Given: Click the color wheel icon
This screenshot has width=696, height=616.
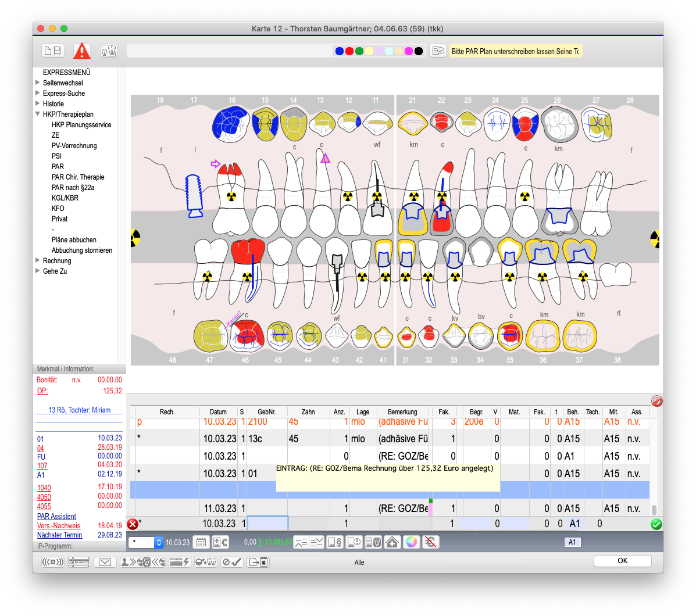Looking at the screenshot, I should pos(411,542).
